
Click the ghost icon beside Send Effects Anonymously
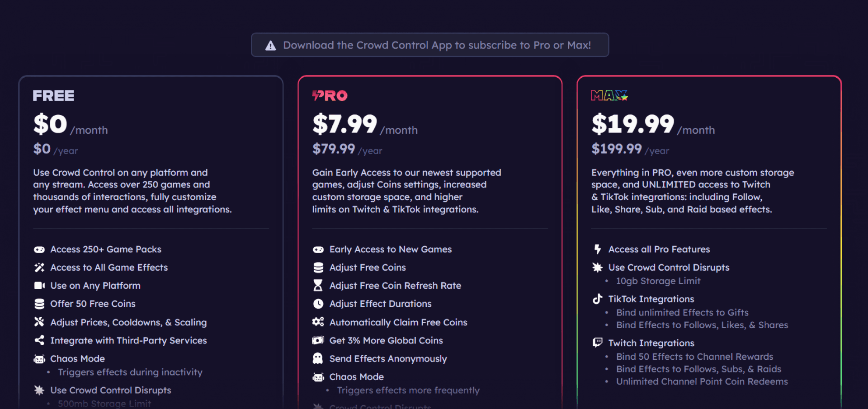318,358
